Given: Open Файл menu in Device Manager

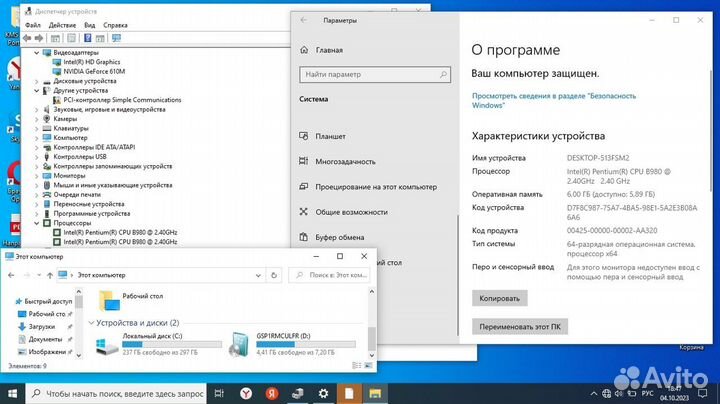Looking at the screenshot, I should [x=33, y=25].
